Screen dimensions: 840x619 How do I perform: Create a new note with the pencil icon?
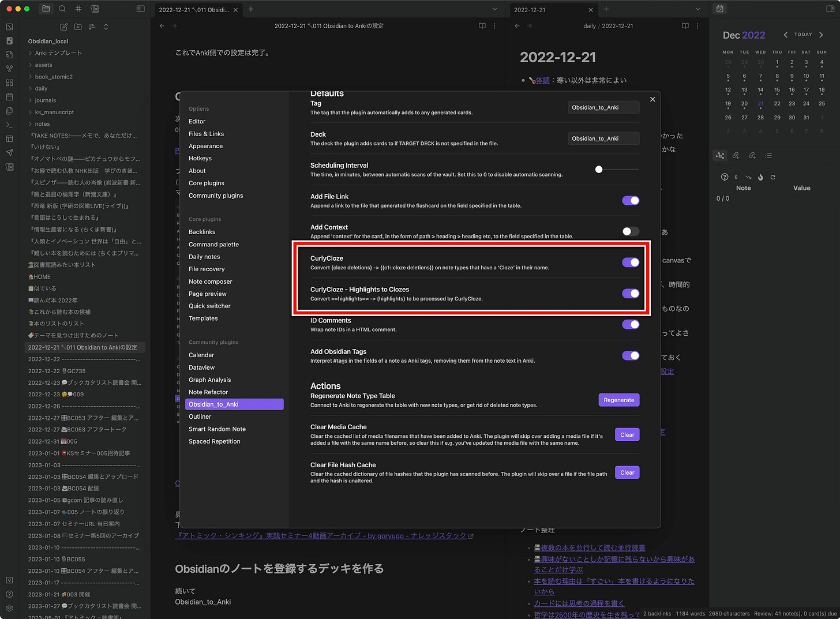click(x=63, y=27)
